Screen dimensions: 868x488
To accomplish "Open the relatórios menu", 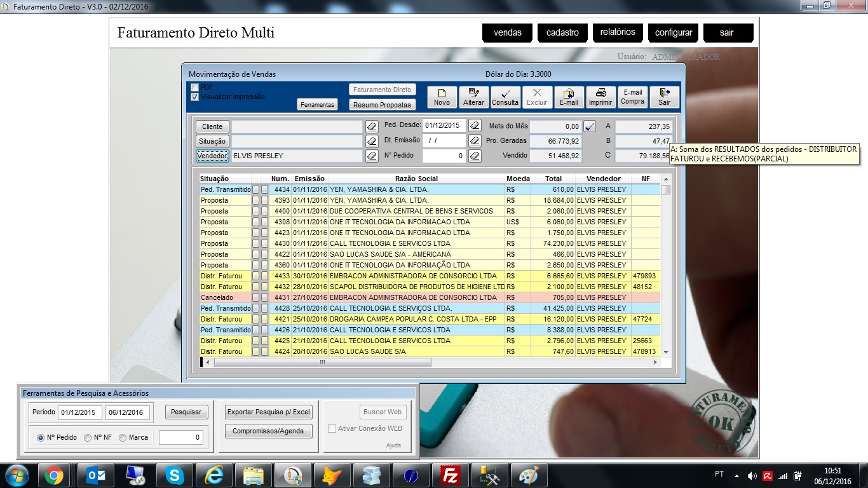I will pos(618,32).
